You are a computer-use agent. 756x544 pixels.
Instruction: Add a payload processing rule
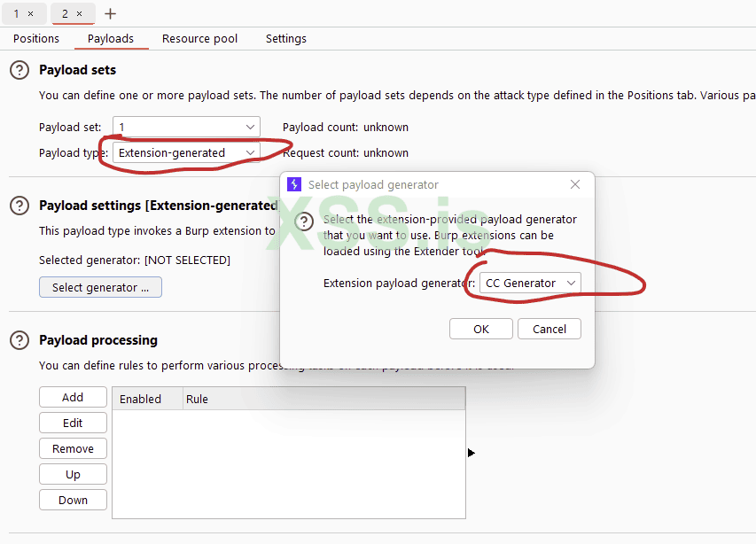coord(73,397)
